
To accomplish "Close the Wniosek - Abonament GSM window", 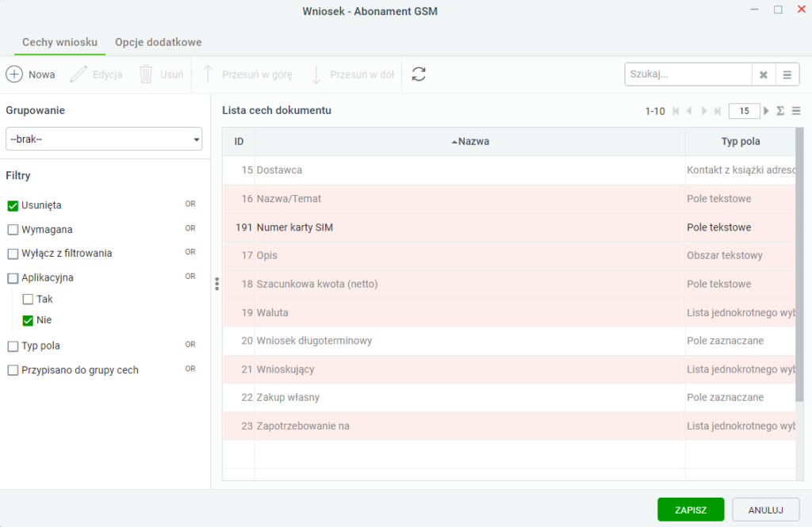I will point(801,10).
